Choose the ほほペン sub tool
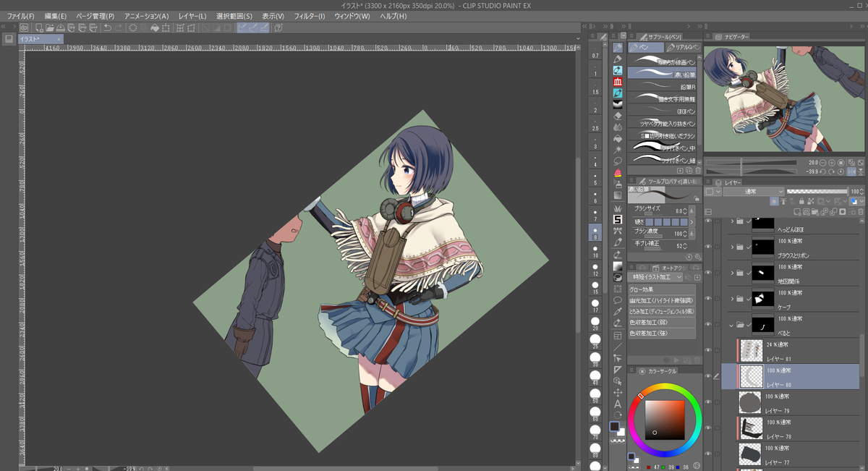Screen dimensions: 868x471 pos(662,111)
